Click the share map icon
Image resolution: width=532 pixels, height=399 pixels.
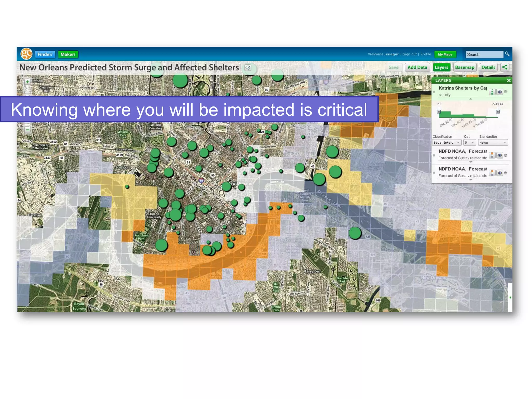point(504,67)
